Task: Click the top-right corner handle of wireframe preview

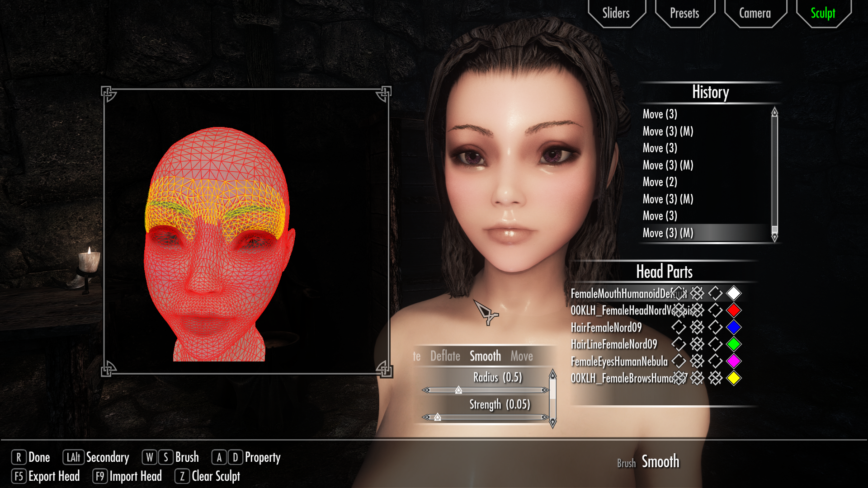Action: tap(384, 94)
